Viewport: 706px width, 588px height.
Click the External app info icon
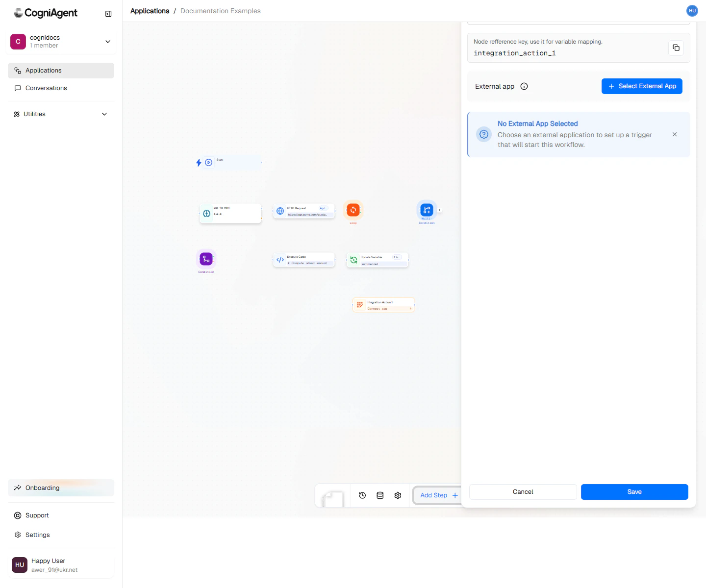524,86
